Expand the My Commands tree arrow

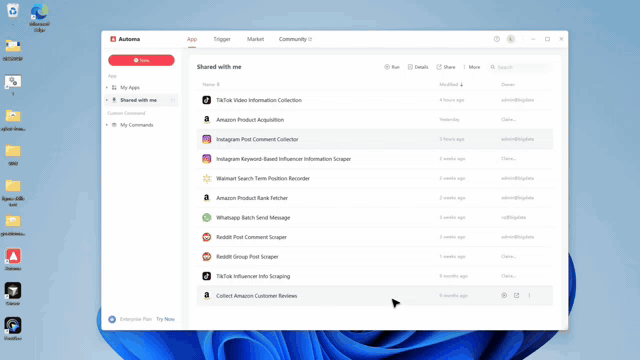pyautogui.click(x=107, y=125)
